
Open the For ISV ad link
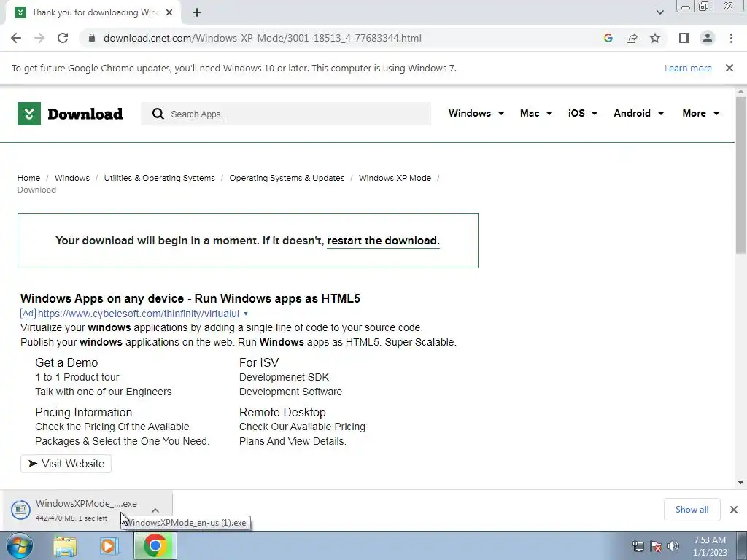point(259,363)
